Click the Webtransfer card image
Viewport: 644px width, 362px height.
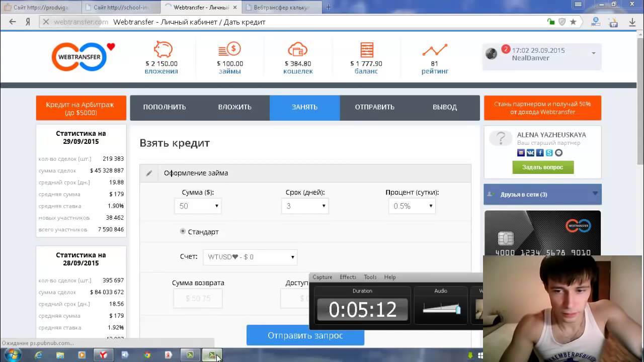542,233
